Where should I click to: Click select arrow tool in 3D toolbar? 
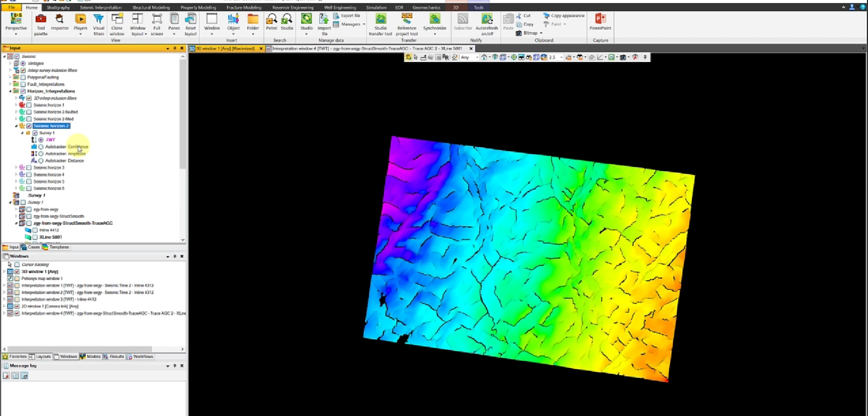(x=416, y=57)
